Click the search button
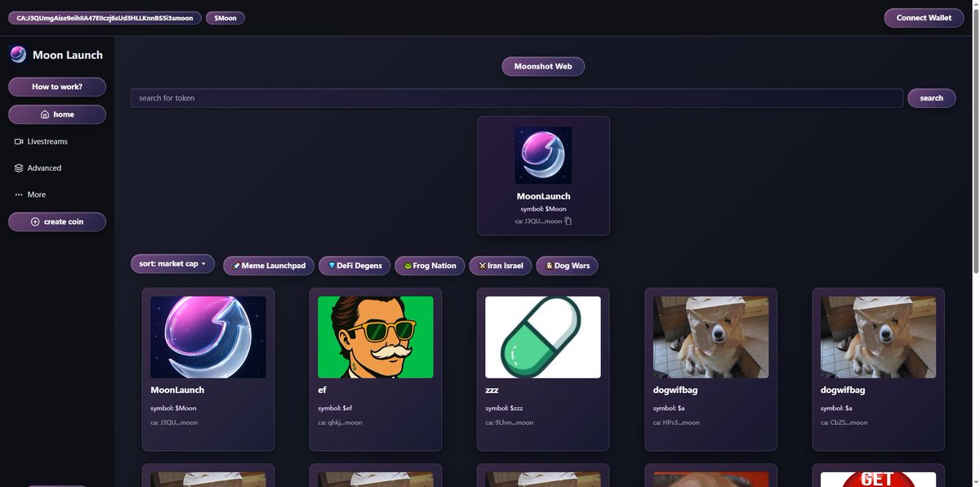The image size is (980, 487). click(932, 98)
